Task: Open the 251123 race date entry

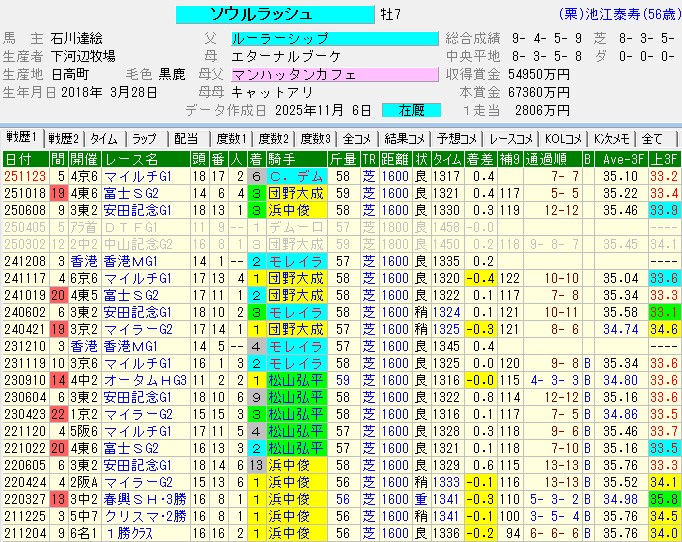Action: (24, 177)
